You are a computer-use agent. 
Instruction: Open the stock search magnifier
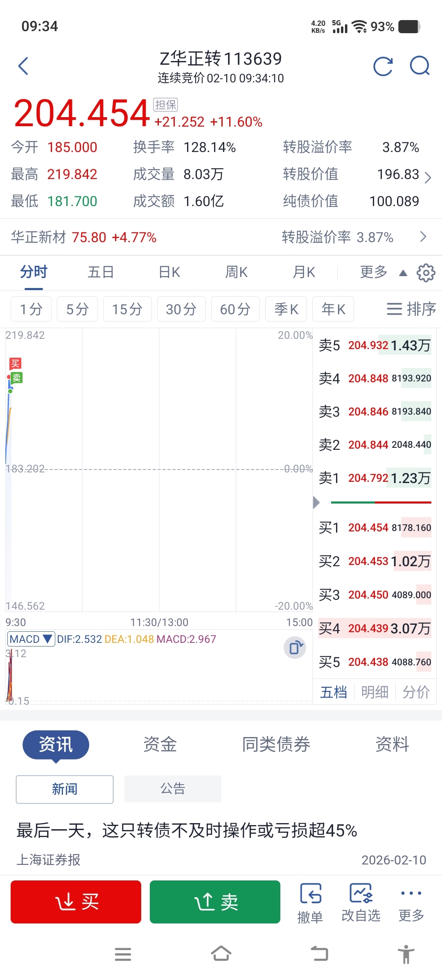pos(420,66)
